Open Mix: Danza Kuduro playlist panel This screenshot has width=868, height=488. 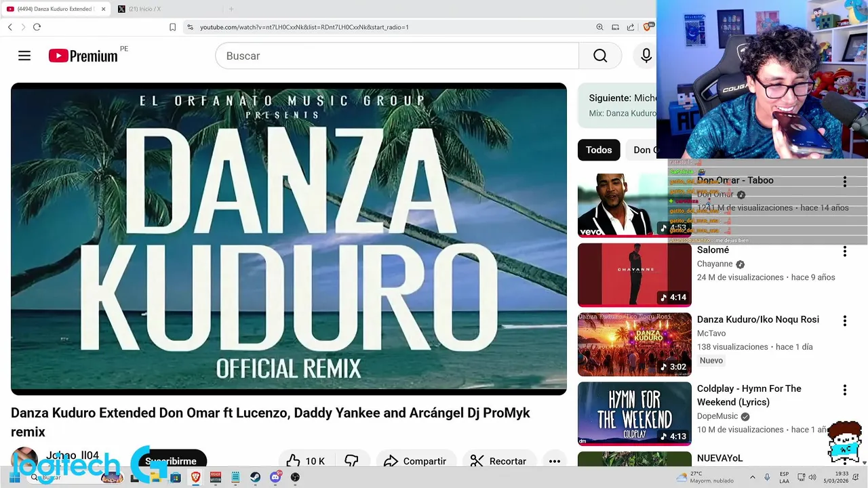(617, 106)
